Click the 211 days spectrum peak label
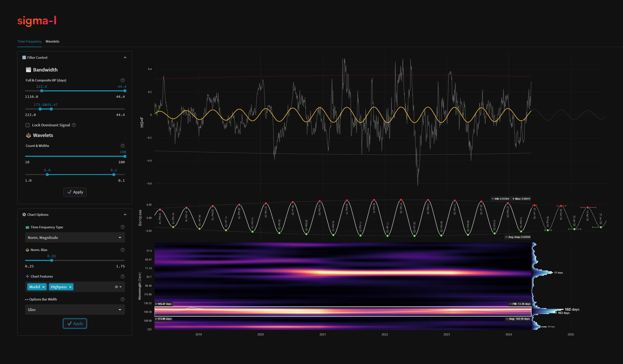Screen dimensions: 623x364 pyautogui.click(x=551, y=327)
